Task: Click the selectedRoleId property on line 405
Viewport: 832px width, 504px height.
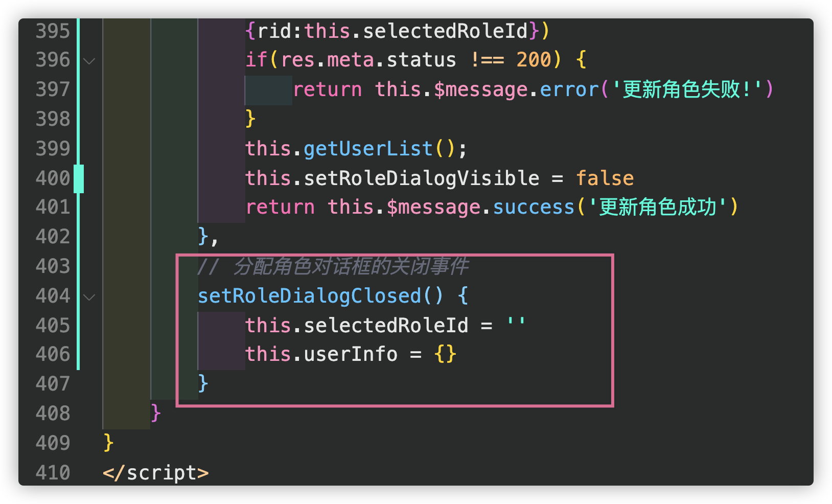Action: pyautogui.click(x=386, y=326)
